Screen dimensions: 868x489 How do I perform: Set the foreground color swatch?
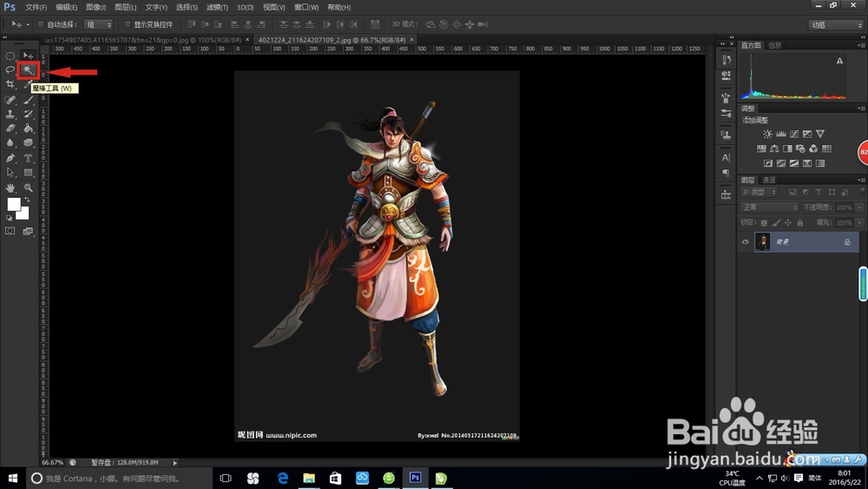(13, 204)
